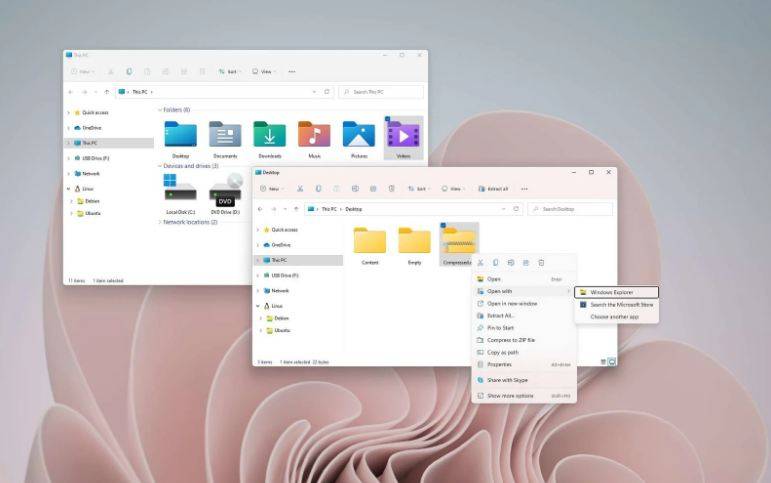Select Open with in the context menu
771x483 pixels.
pyautogui.click(x=524, y=291)
